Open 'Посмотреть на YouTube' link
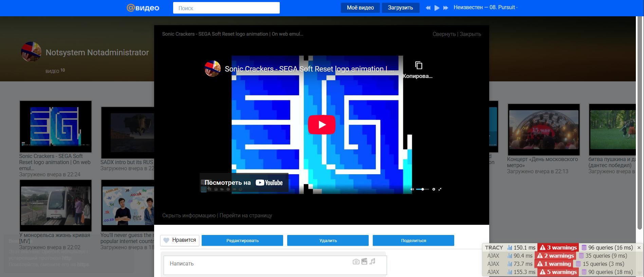644x277 pixels. point(244,183)
